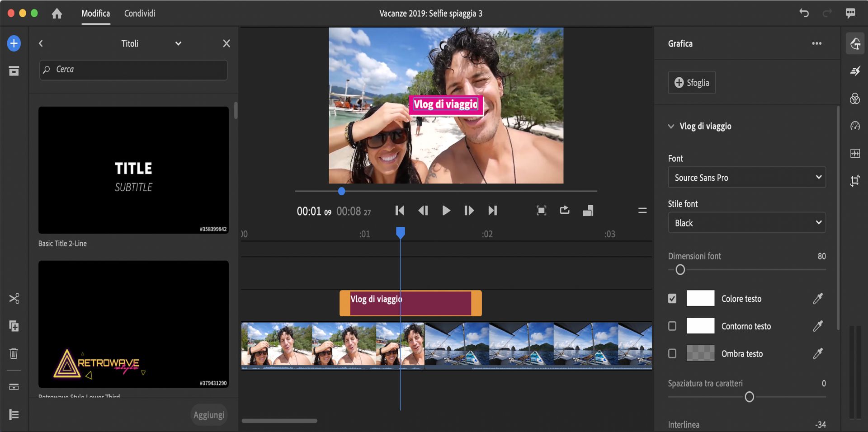
Task: Open the Stile font dropdown
Action: [747, 222]
